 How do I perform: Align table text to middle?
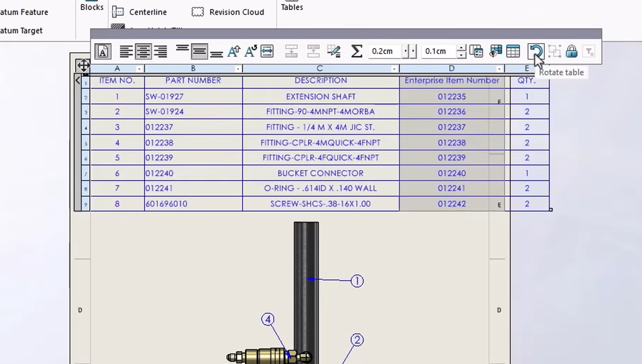pos(199,51)
